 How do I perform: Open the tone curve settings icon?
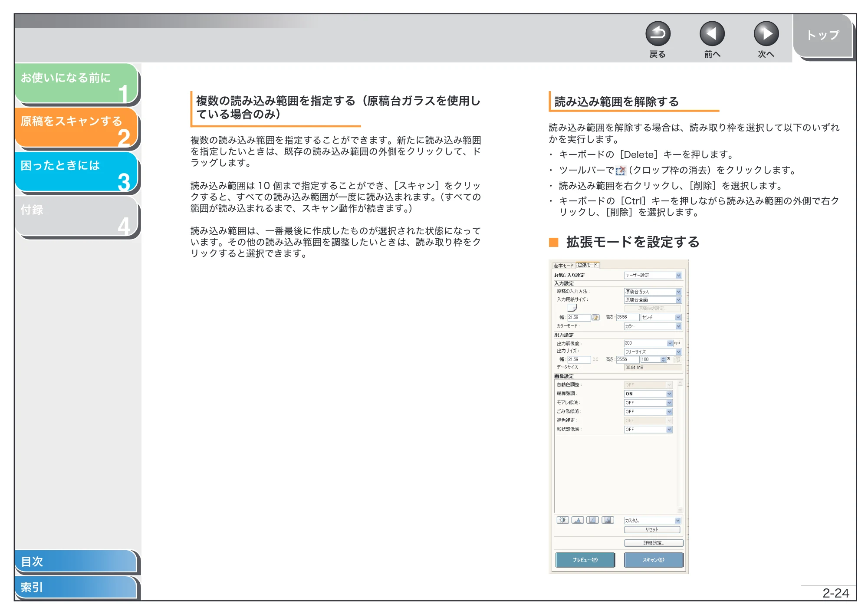(592, 520)
